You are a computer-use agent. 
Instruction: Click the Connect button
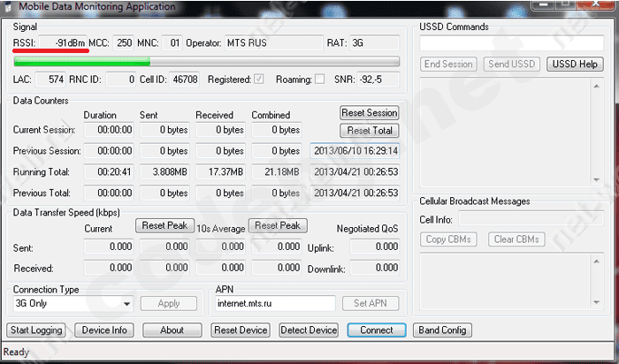[377, 330]
